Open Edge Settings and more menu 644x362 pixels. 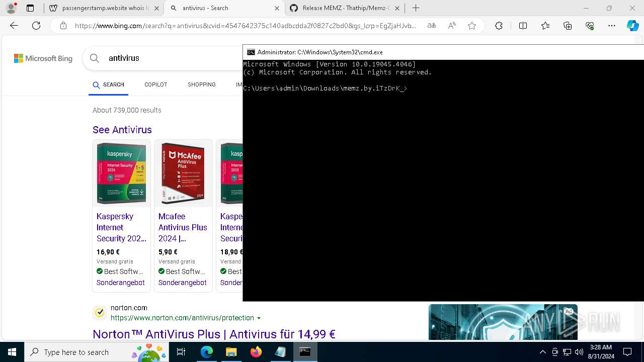pos(612,26)
